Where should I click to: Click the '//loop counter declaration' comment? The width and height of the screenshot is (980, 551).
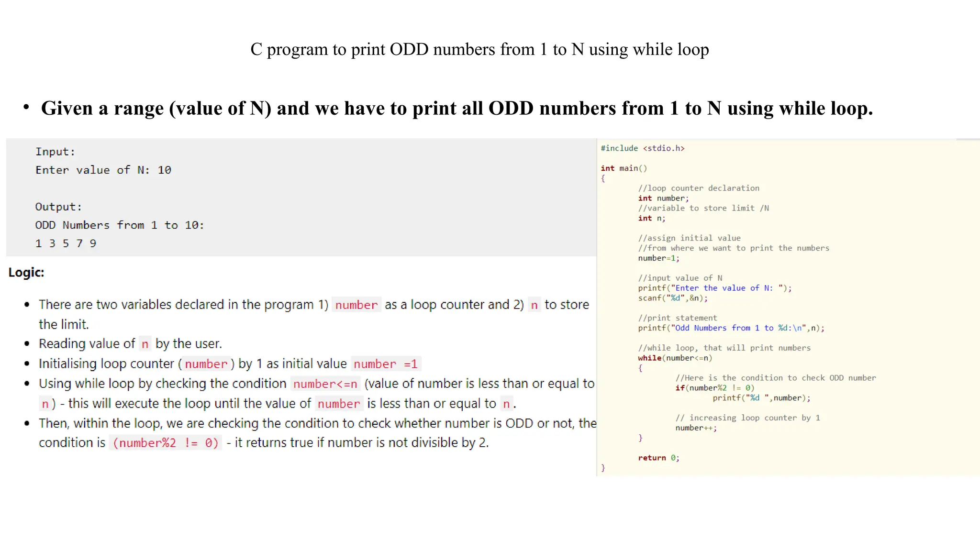pyautogui.click(x=699, y=188)
